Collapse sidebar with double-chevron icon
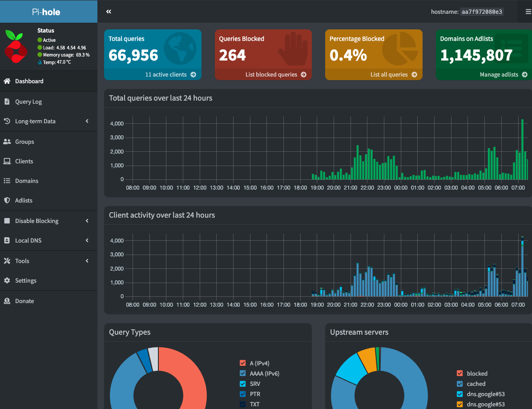 (x=109, y=12)
